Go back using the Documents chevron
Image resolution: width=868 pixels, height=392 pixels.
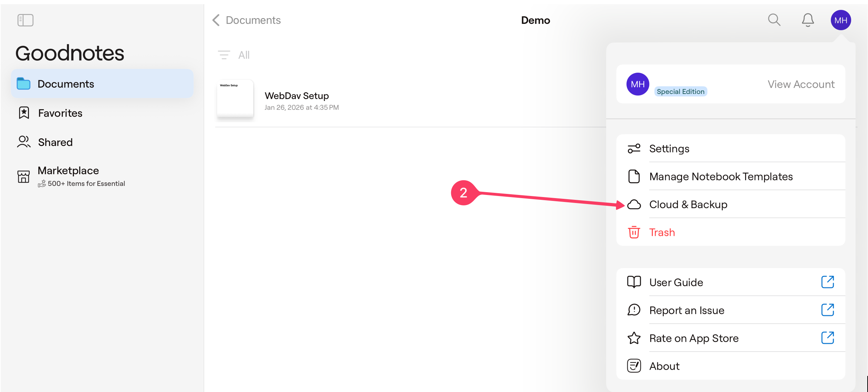click(216, 20)
